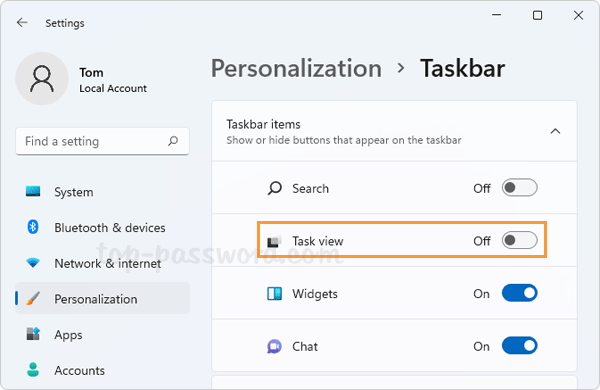Click the System monitor icon
The width and height of the screenshot is (600, 390).
(33, 191)
